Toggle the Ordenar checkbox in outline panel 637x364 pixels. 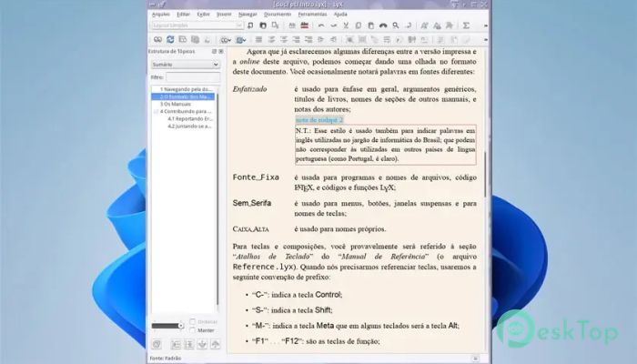pyautogui.click(x=193, y=321)
